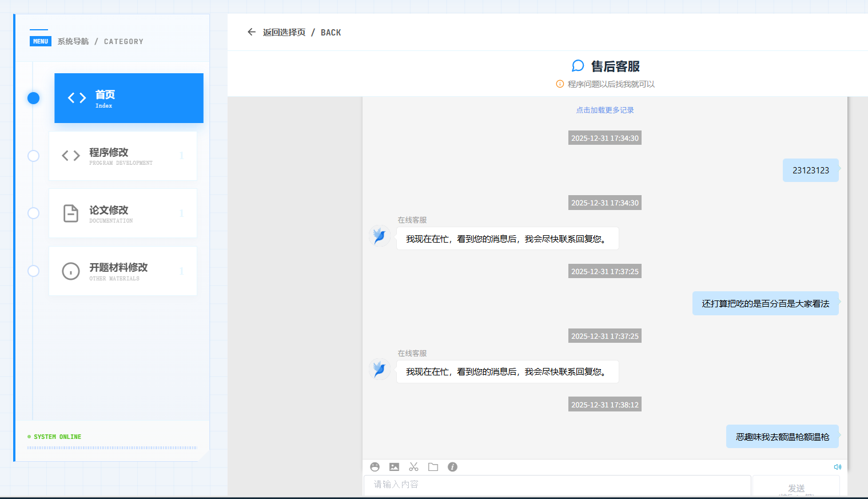This screenshot has height=499, width=868.
Task: Open the file folder attachment icon
Action: pos(433,467)
